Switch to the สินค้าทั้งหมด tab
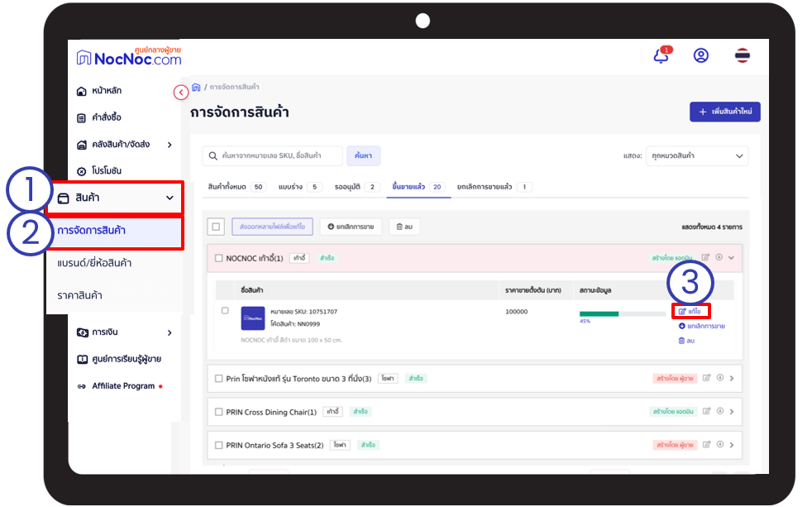This screenshot has width=812, height=507. click(236, 187)
